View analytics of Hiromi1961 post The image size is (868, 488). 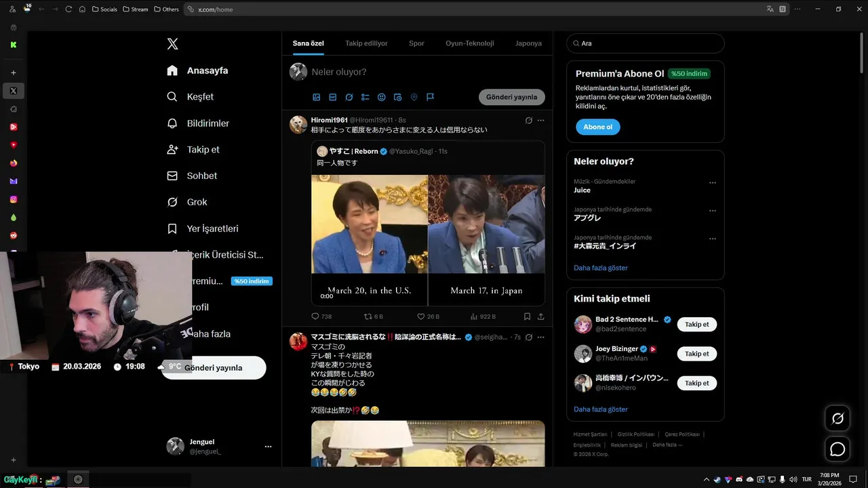pyautogui.click(x=483, y=317)
